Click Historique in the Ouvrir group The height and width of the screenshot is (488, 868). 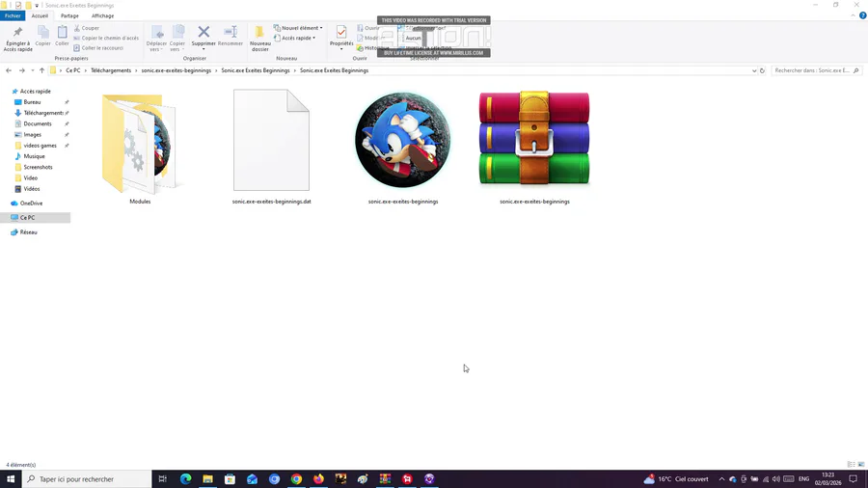pos(371,48)
